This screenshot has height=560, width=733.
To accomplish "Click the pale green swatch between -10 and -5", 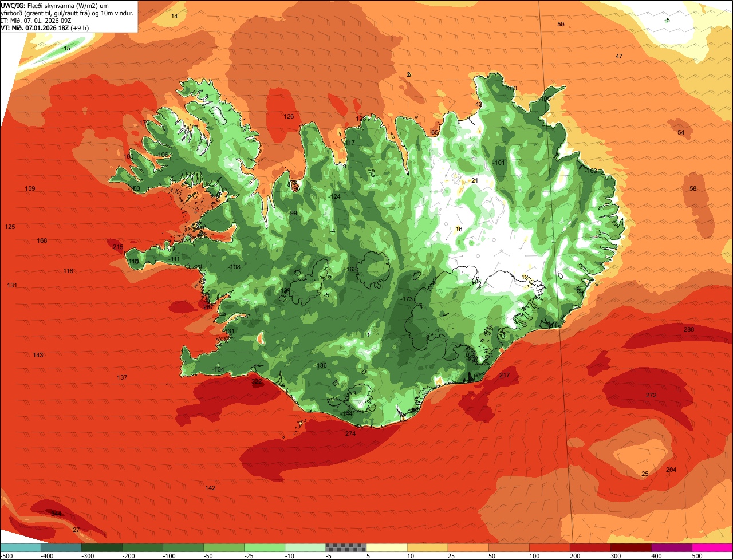I will click(x=305, y=547).
